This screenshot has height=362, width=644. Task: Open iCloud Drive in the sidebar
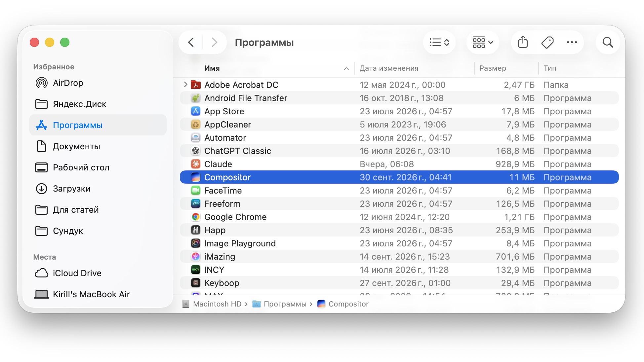pyautogui.click(x=98, y=273)
